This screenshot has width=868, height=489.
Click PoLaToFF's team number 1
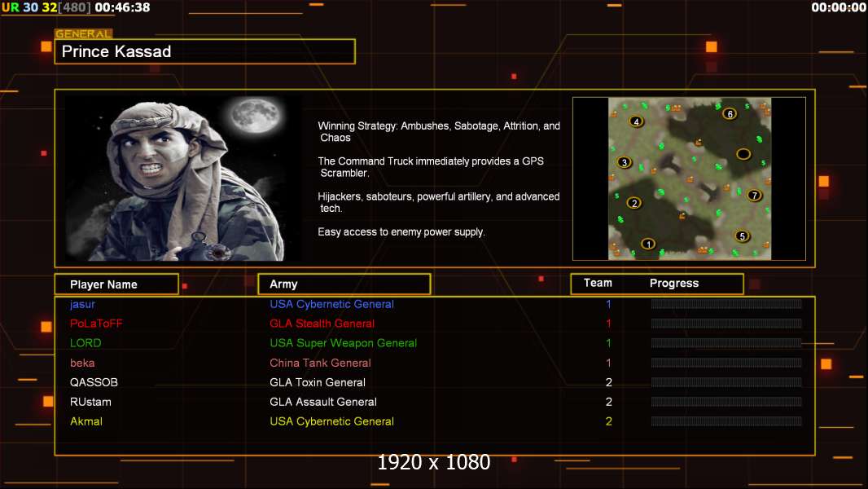click(x=608, y=324)
